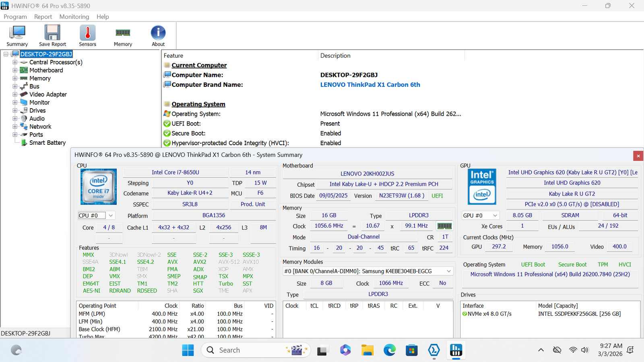This screenshot has width=644, height=362.
Task: Open the GPU #0 selector dropdown
Action: [481, 216]
